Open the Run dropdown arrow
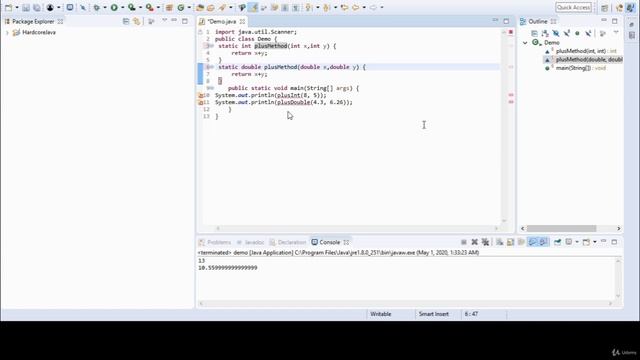 coord(122,7)
